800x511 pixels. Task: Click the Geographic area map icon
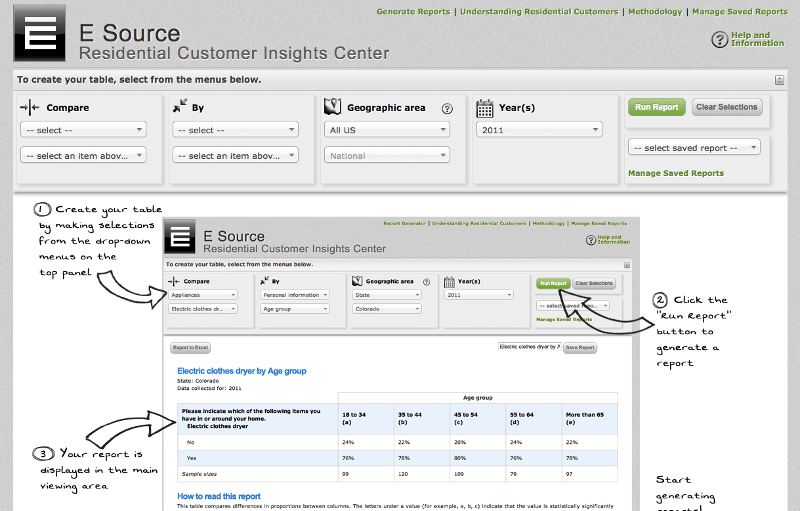[332, 106]
